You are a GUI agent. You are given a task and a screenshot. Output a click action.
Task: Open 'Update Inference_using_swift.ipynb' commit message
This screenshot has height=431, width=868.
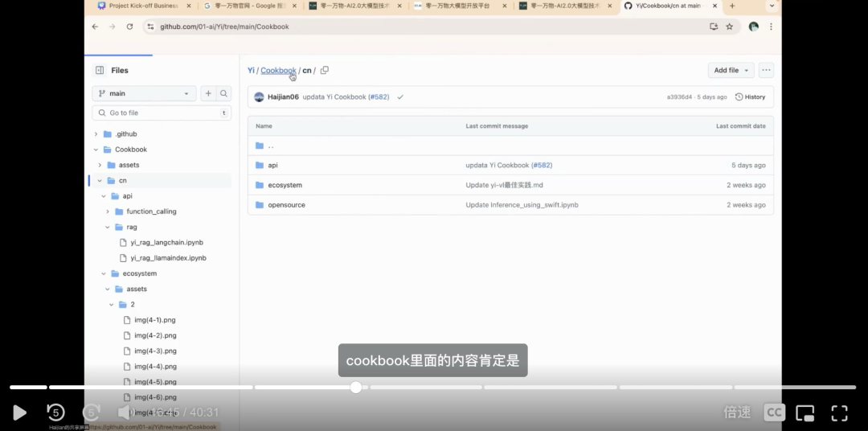522,205
